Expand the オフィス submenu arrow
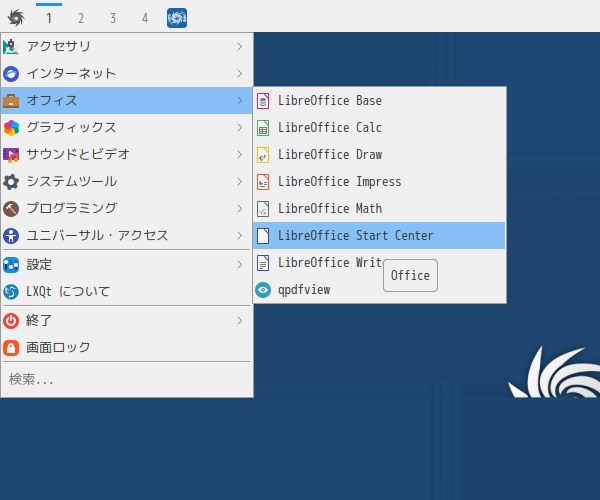The width and height of the screenshot is (600, 500). [x=240, y=101]
